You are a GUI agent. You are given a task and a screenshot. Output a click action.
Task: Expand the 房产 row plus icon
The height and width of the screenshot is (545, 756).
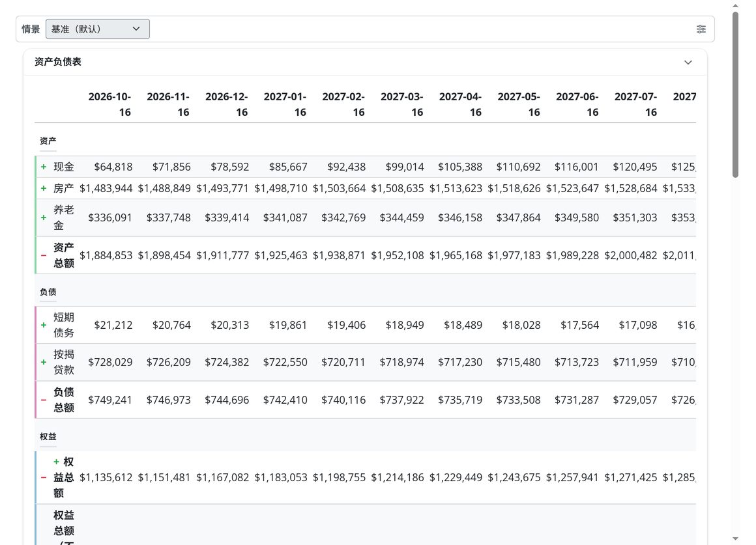pos(44,188)
